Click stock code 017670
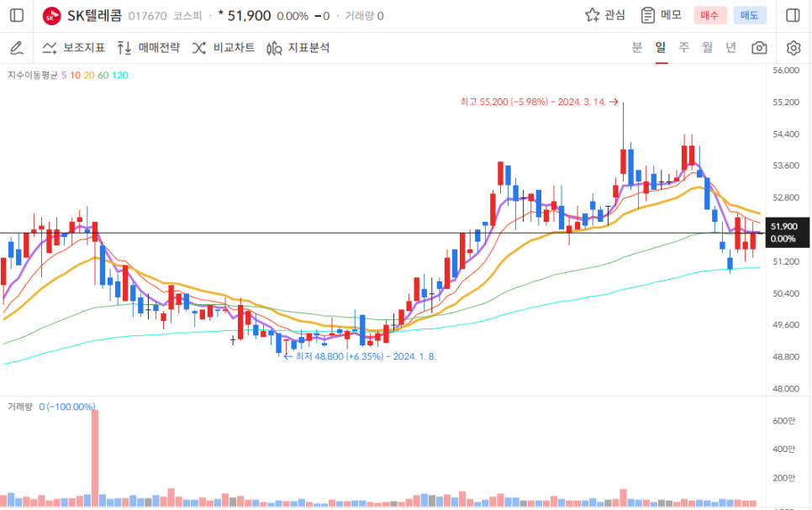The width and height of the screenshot is (812, 510). [148, 16]
